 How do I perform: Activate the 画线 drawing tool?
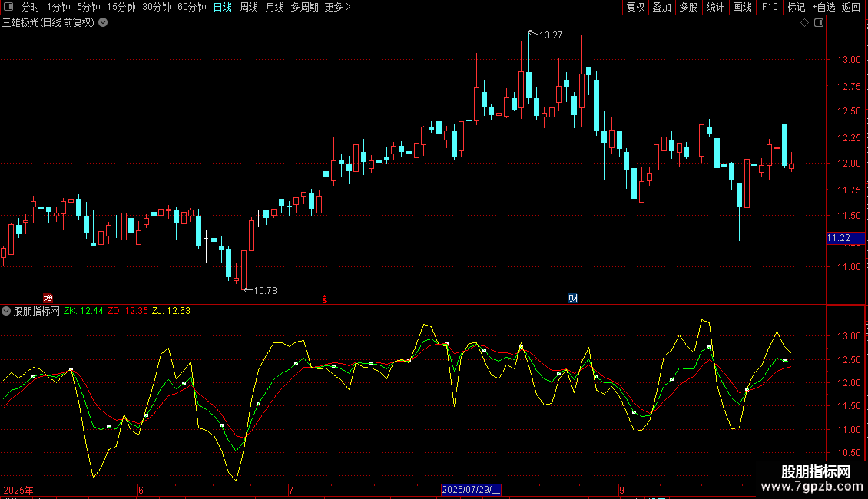point(742,7)
